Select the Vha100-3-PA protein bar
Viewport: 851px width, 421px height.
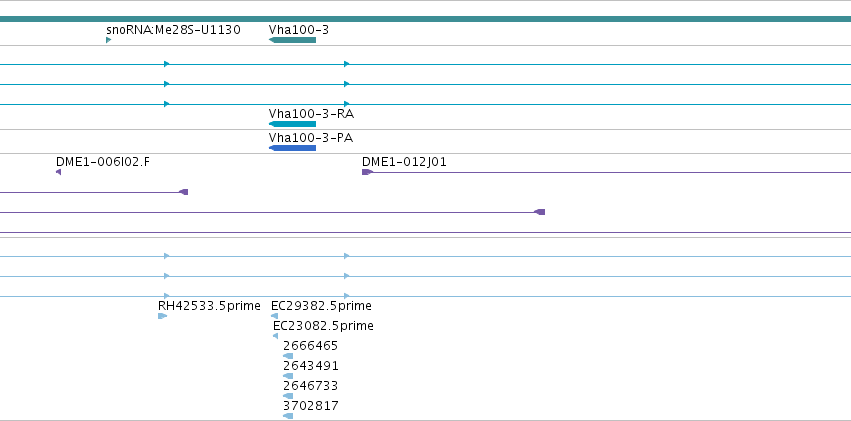tap(293, 148)
